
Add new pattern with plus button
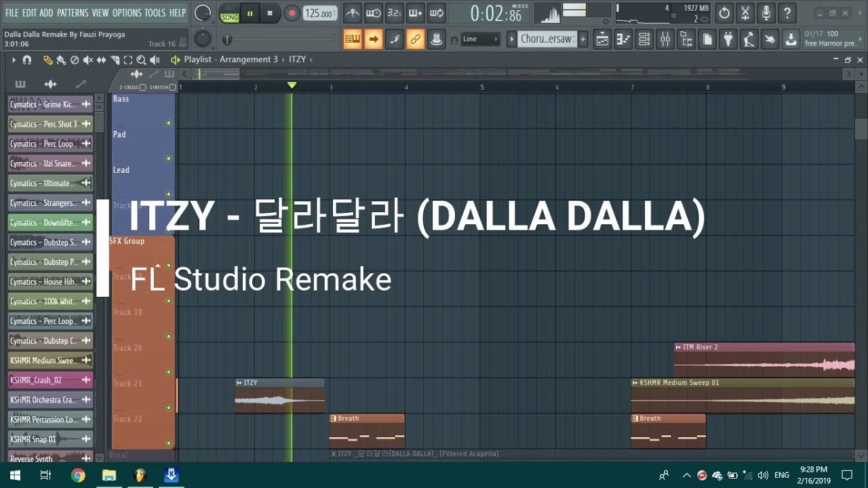(x=583, y=39)
